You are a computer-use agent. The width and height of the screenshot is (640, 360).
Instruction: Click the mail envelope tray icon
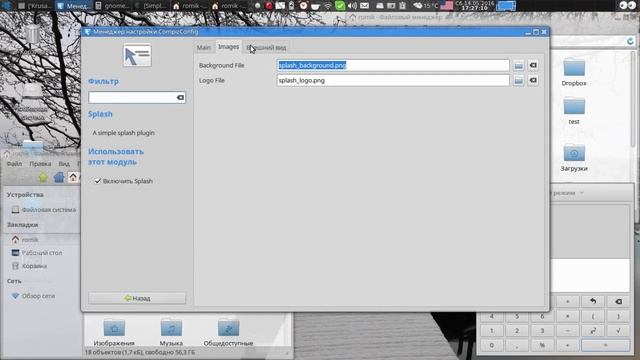(364, 6)
